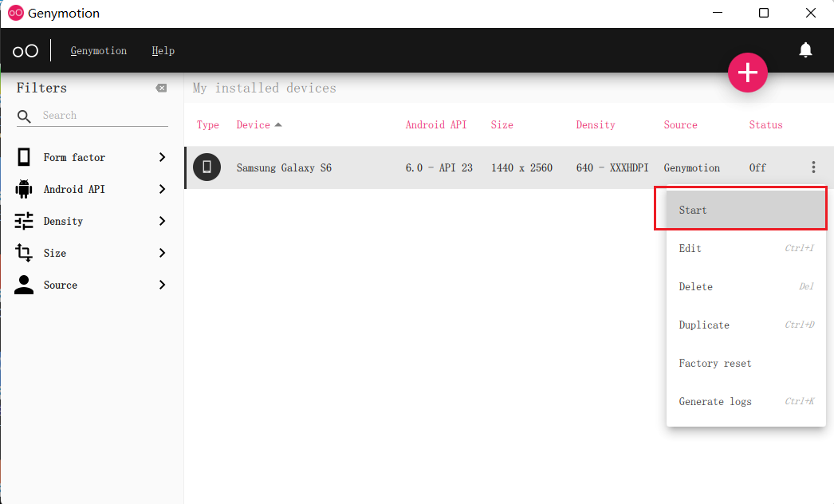Open the Genymotion menu
This screenshot has height=504, width=834.
(99, 50)
